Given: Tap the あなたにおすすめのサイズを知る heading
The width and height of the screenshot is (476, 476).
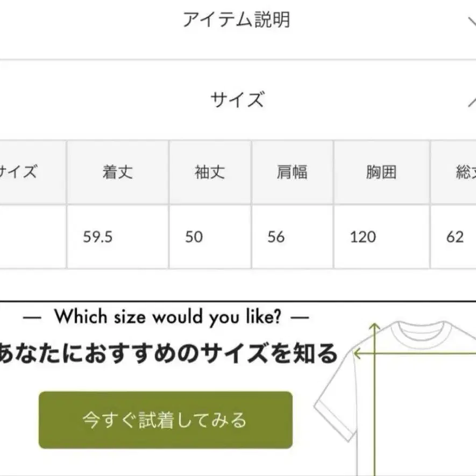Looking at the screenshot, I should point(168,354).
